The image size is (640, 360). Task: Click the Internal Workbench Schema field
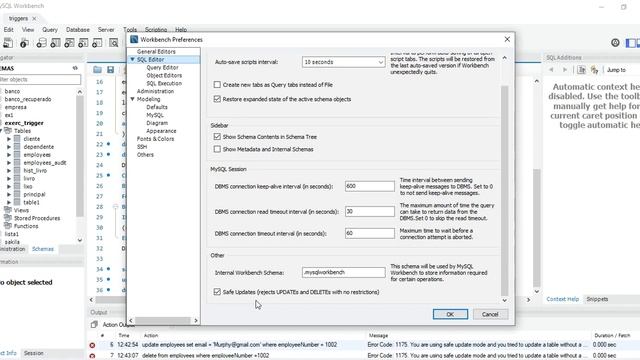point(343,272)
